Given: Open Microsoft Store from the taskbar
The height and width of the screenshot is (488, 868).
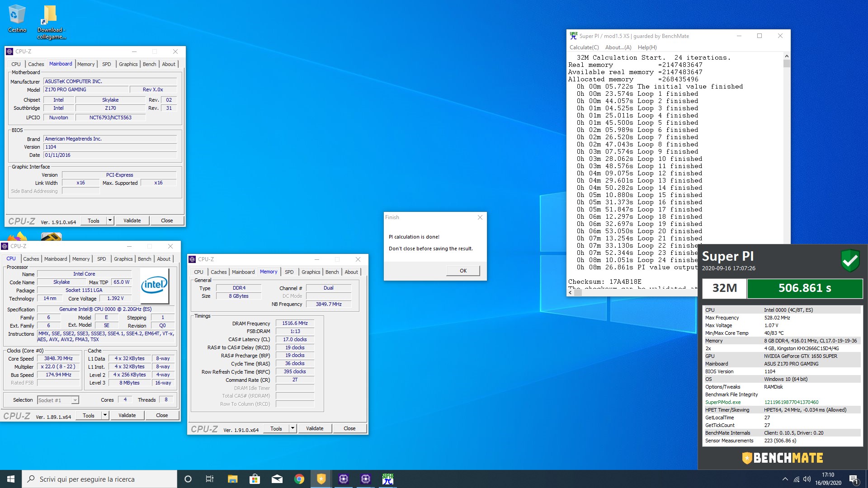Looking at the screenshot, I should 255,479.
